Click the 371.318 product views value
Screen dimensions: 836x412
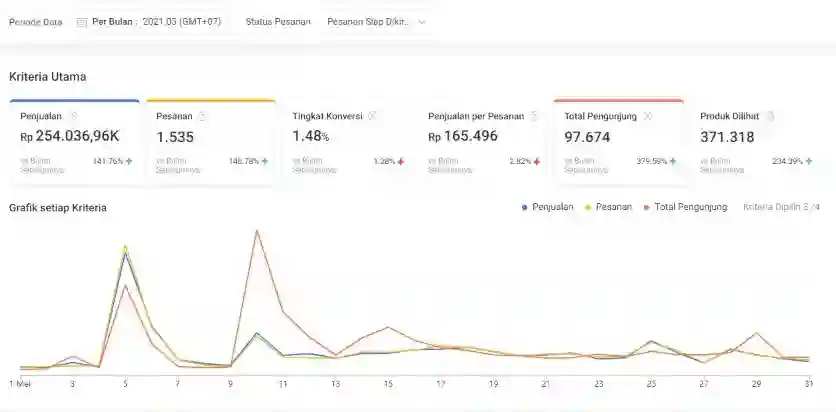point(727,137)
